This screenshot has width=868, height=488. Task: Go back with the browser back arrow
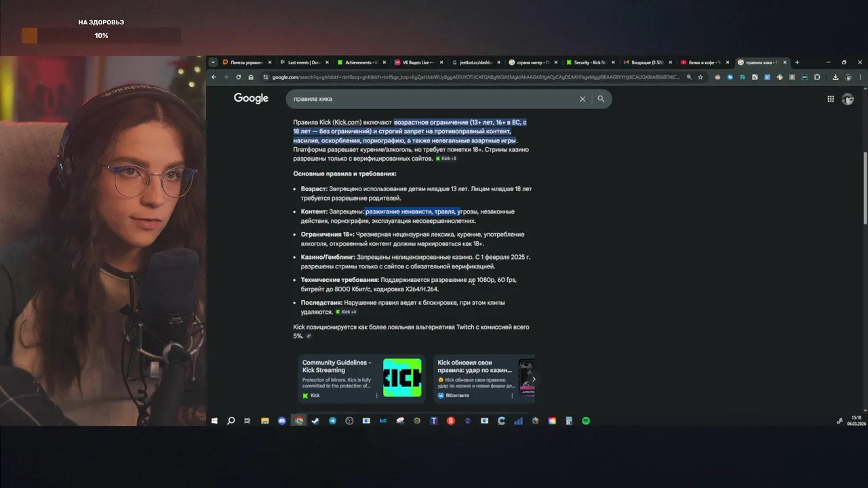click(x=214, y=77)
